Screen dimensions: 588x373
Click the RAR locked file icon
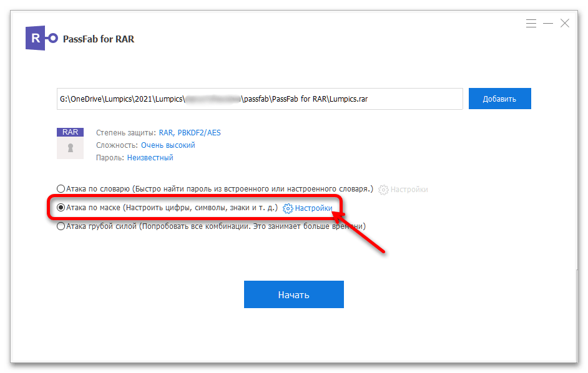(x=70, y=143)
